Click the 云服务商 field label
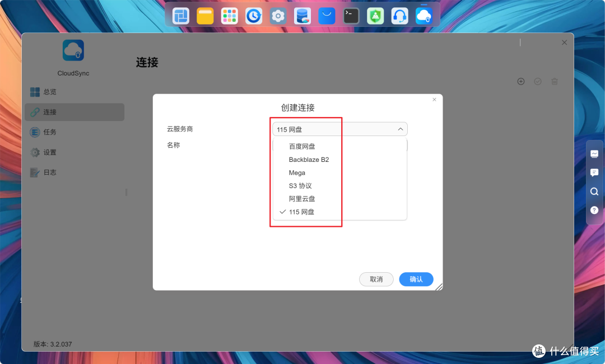 [180, 129]
